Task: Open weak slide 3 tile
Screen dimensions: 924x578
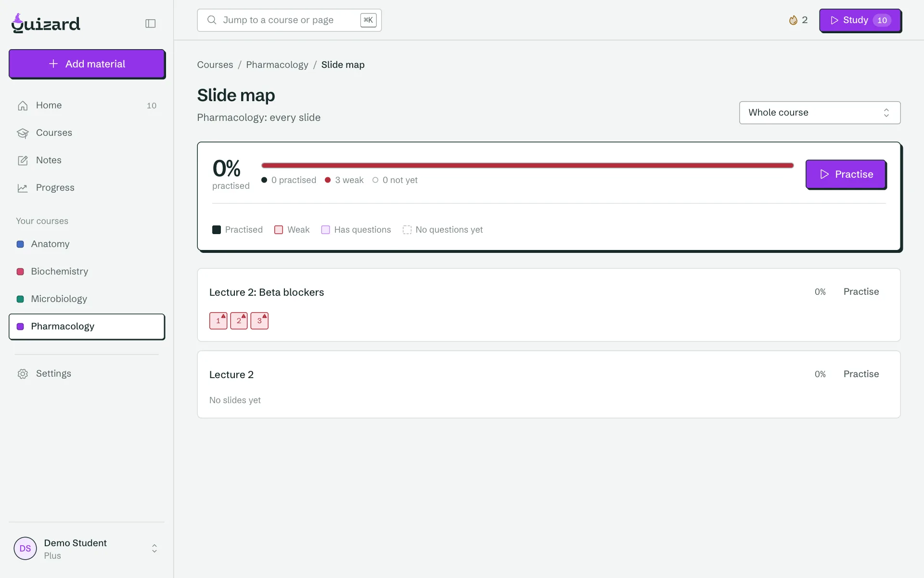Action: coord(260,321)
